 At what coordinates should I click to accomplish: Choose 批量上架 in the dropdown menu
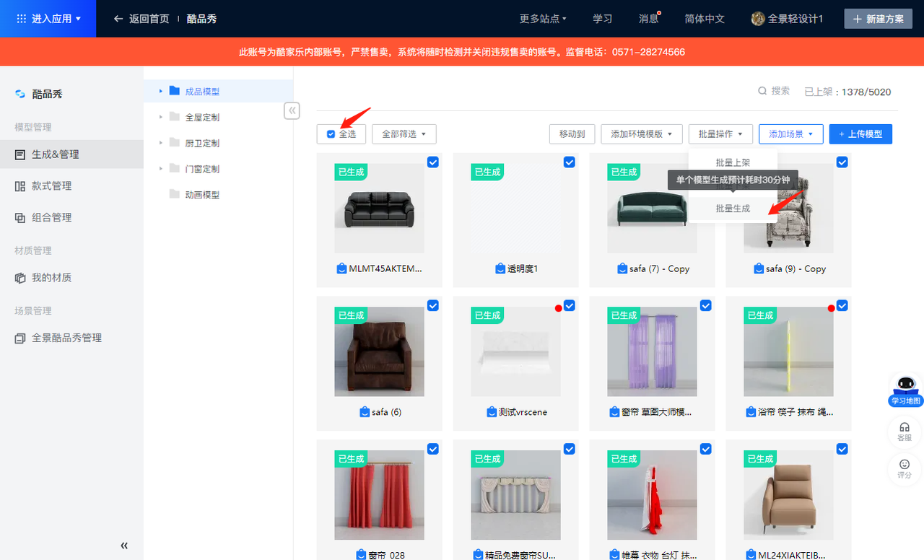click(x=733, y=163)
